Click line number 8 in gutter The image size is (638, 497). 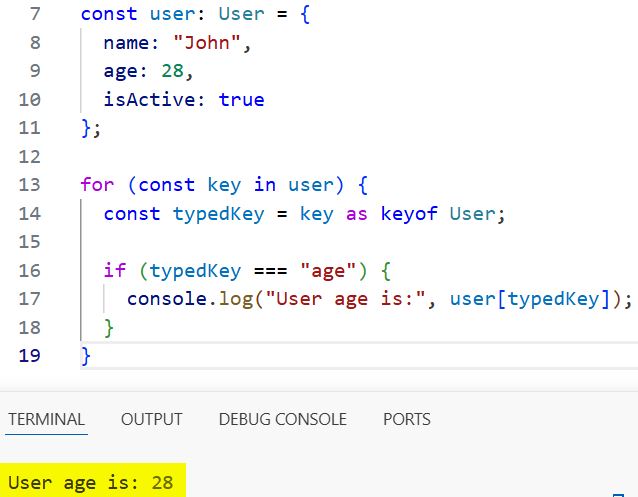35,43
